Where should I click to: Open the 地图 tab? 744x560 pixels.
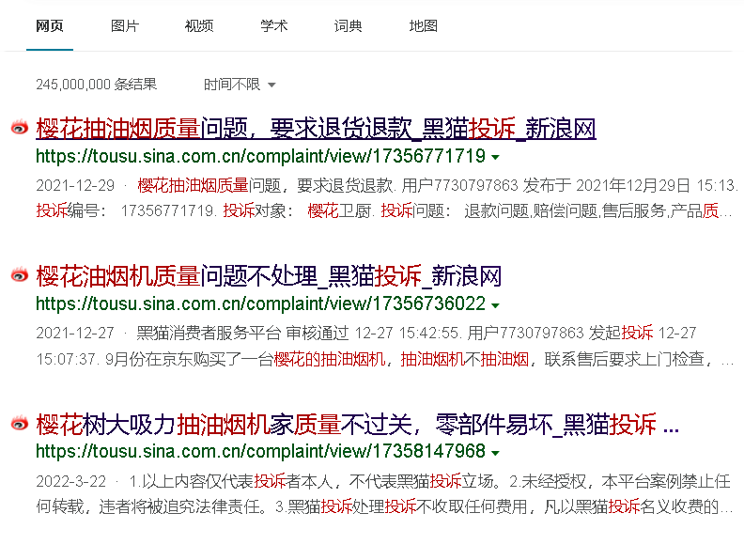[424, 26]
